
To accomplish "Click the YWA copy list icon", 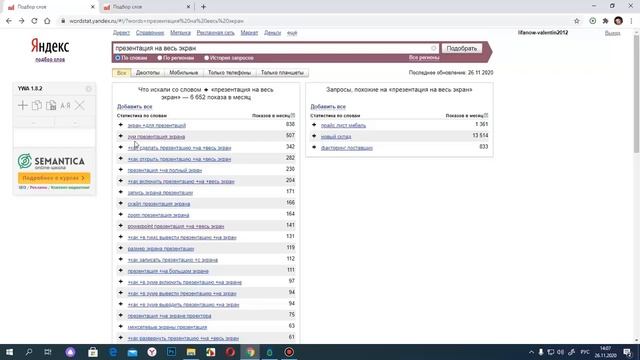I will [37, 106].
